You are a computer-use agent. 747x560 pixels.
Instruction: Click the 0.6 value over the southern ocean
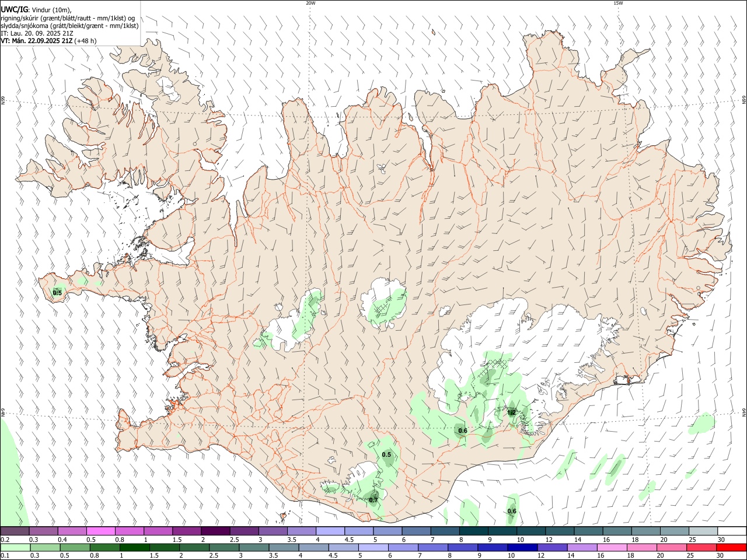(512, 511)
